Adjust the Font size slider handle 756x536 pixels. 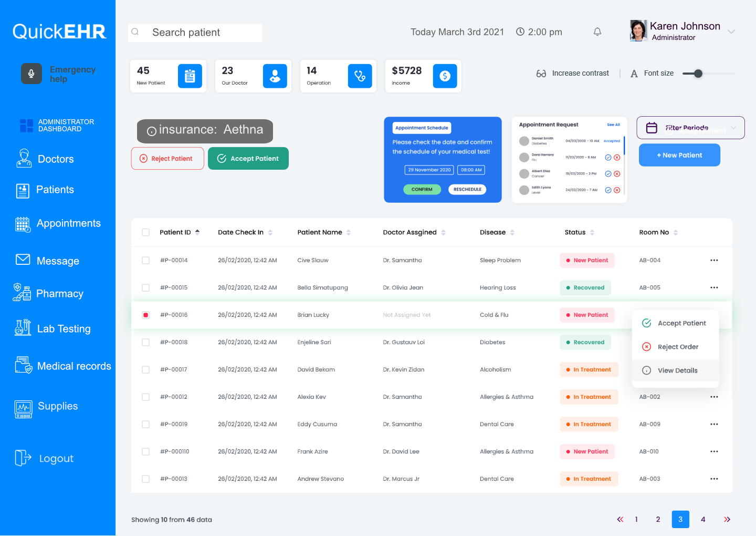[698, 74]
